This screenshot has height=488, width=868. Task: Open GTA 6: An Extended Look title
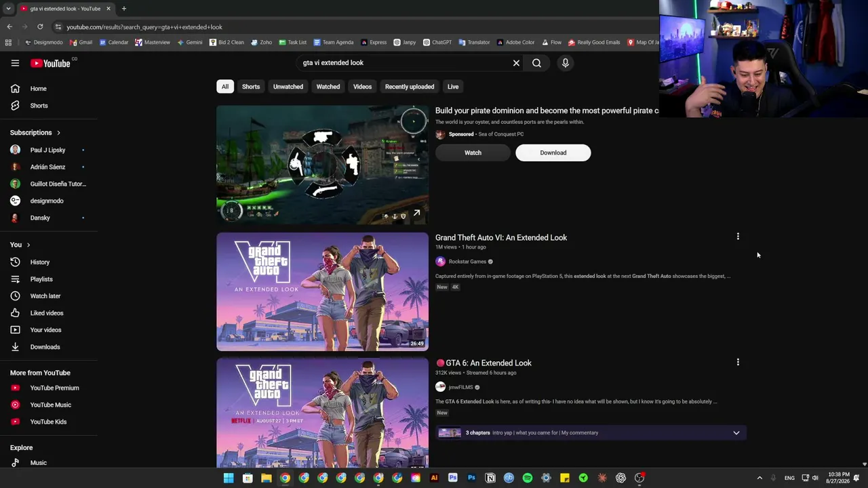[x=484, y=363]
